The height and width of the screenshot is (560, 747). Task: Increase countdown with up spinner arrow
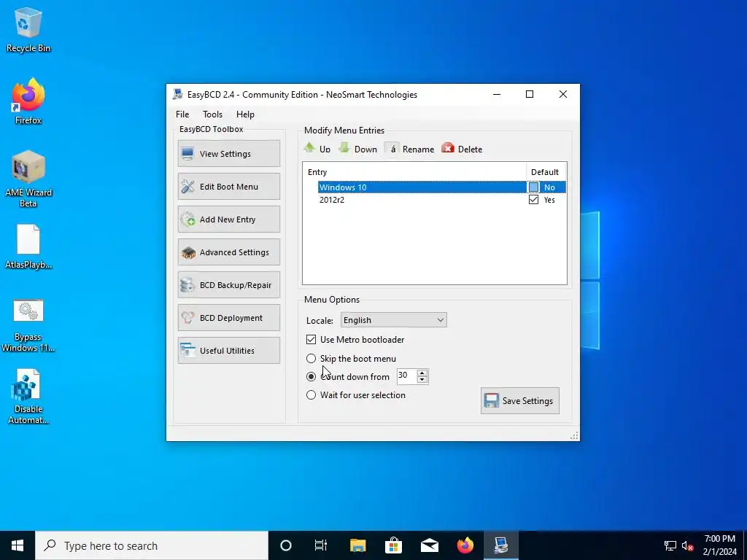[422, 373]
